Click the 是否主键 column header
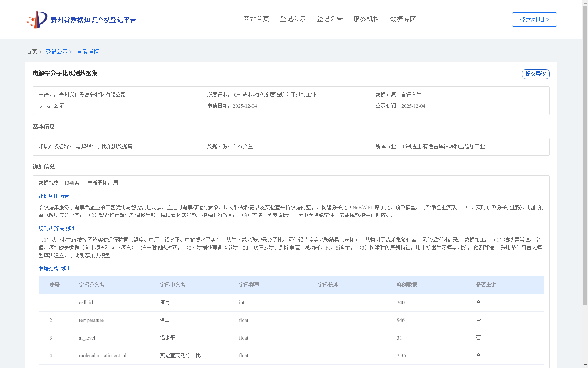 pos(486,285)
